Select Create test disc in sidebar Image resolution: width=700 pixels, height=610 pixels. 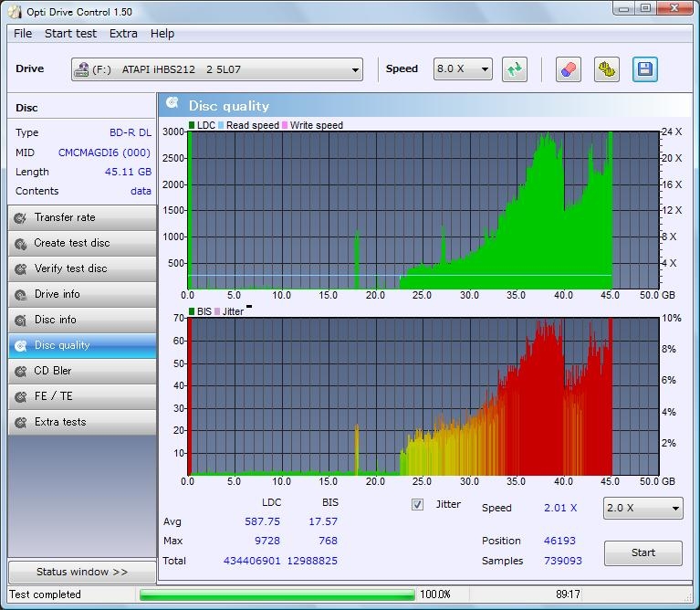81,243
